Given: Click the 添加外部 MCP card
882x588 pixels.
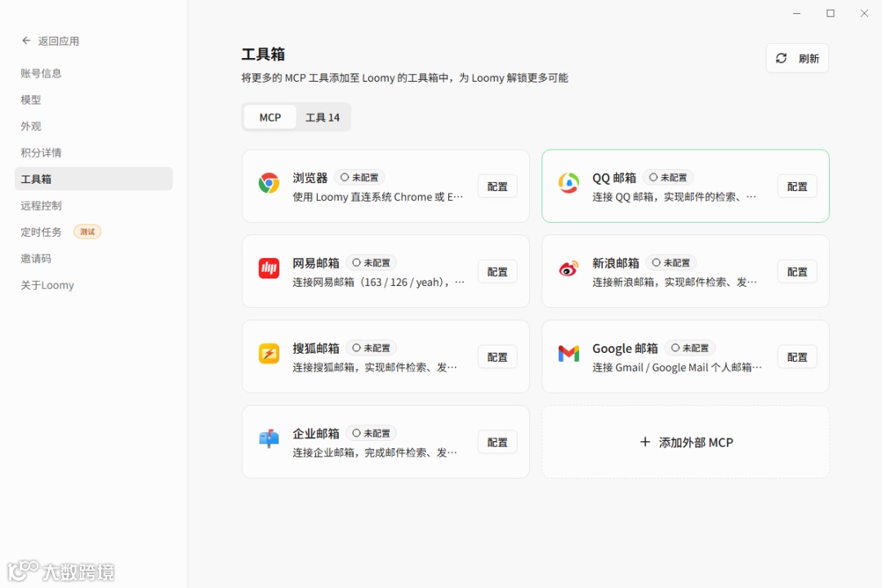Looking at the screenshot, I should coord(685,443).
